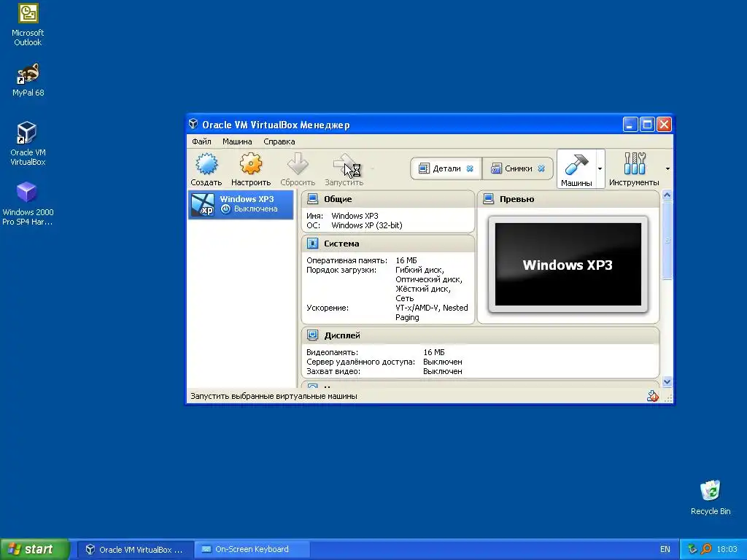
Task: Open the Машина menu
Action: [x=237, y=141]
